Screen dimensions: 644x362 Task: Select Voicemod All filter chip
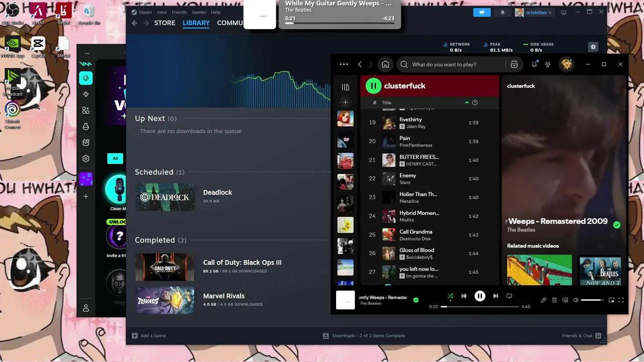pos(115,158)
